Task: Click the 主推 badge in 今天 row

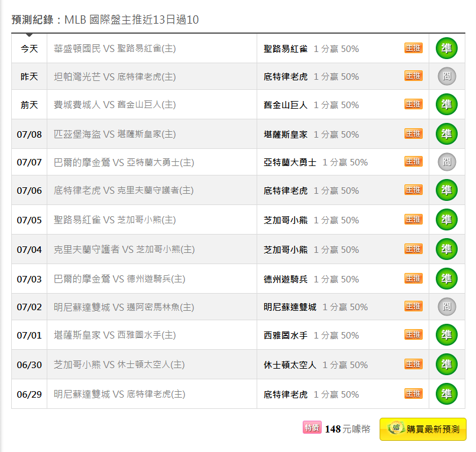Action: coord(413,48)
